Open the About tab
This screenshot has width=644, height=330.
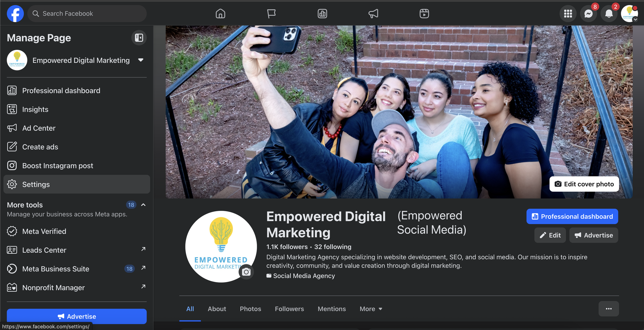point(217,309)
